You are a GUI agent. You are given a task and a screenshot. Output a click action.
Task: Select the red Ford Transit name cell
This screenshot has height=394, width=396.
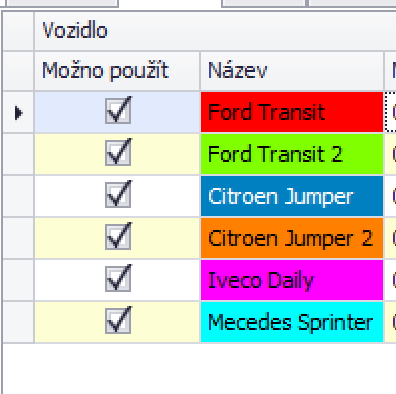[292, 112]
